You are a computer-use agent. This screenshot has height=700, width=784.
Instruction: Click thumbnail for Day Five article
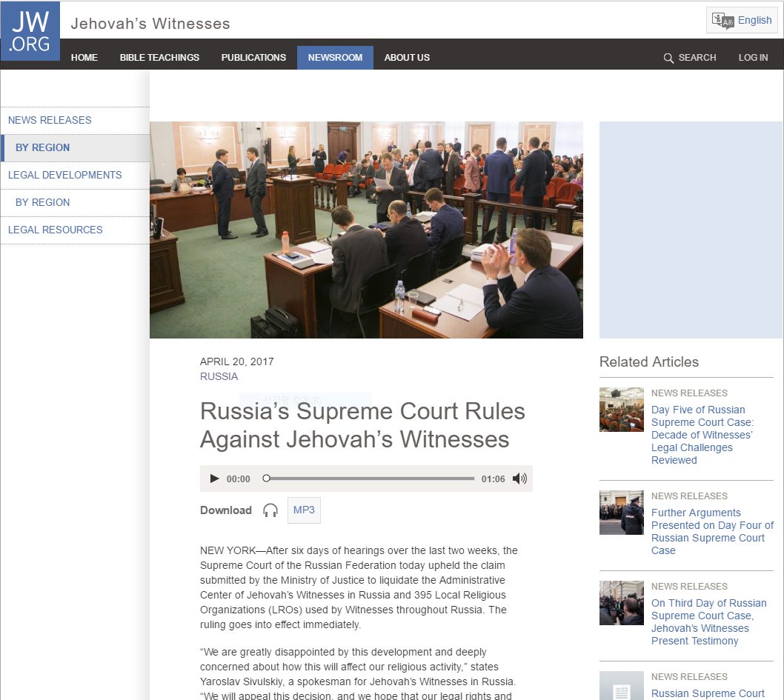(x=622, y=410)
